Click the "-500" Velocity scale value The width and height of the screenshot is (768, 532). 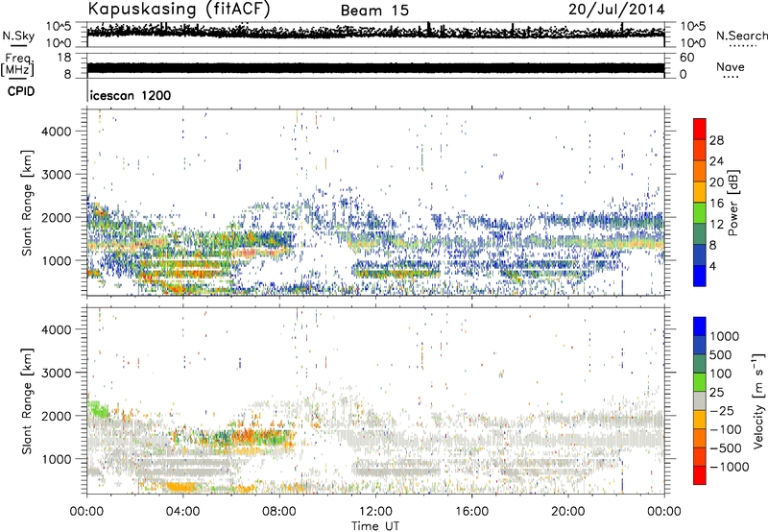(x=726, y=448)
